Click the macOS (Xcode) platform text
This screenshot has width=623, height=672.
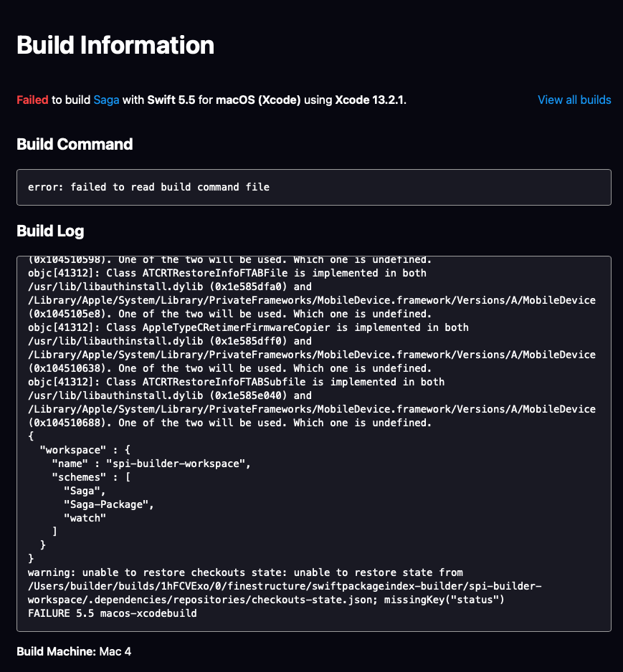pos(258,100)
